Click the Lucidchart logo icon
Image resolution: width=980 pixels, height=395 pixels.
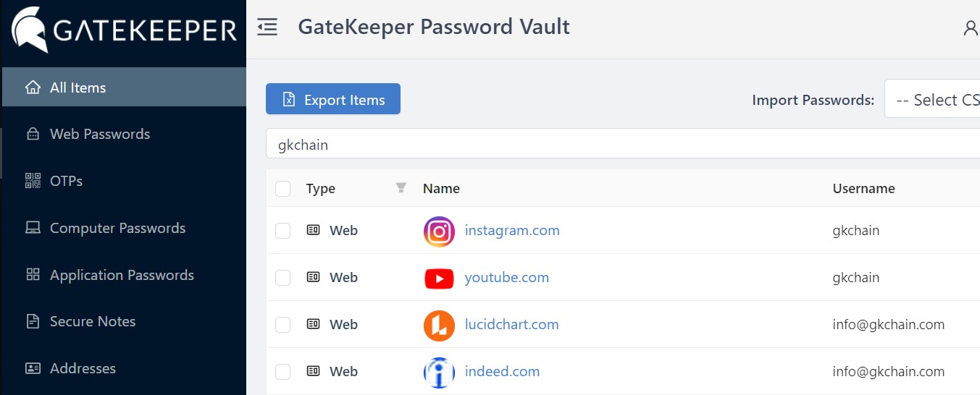coord(439,326)
